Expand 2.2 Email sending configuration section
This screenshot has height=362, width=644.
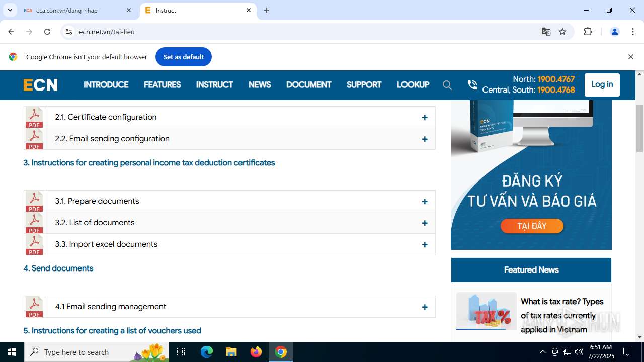(x=425, y=139)
